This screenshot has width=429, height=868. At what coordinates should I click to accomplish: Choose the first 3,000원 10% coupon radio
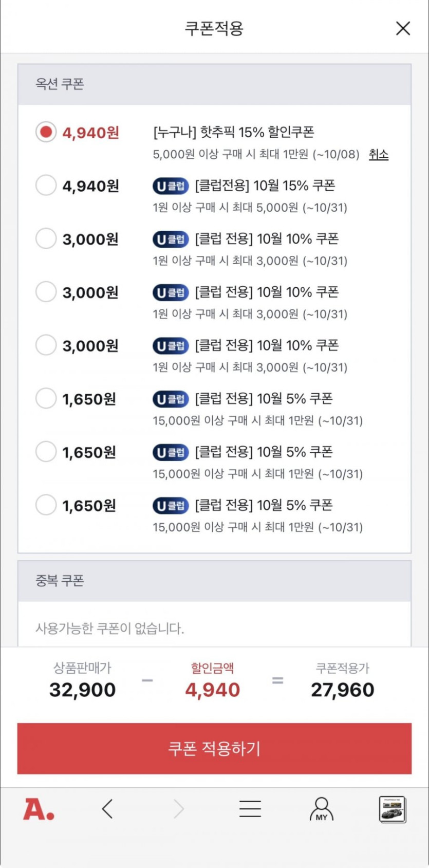coord(46,238)
